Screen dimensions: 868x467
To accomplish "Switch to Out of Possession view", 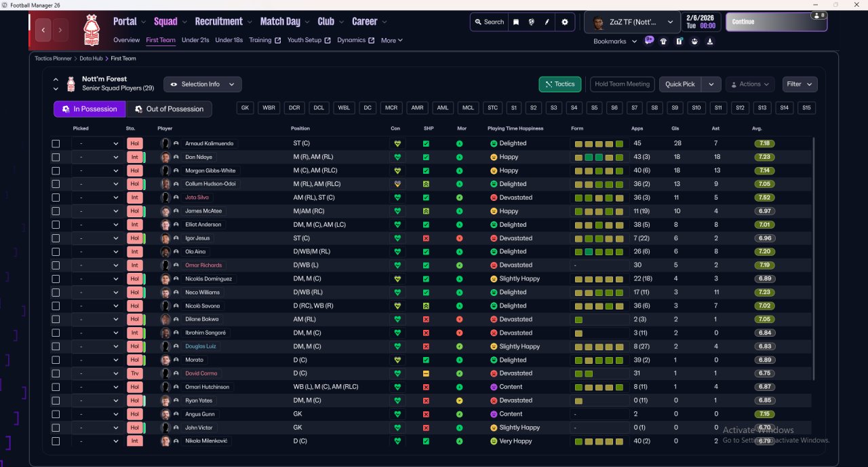I will (170, 109).
